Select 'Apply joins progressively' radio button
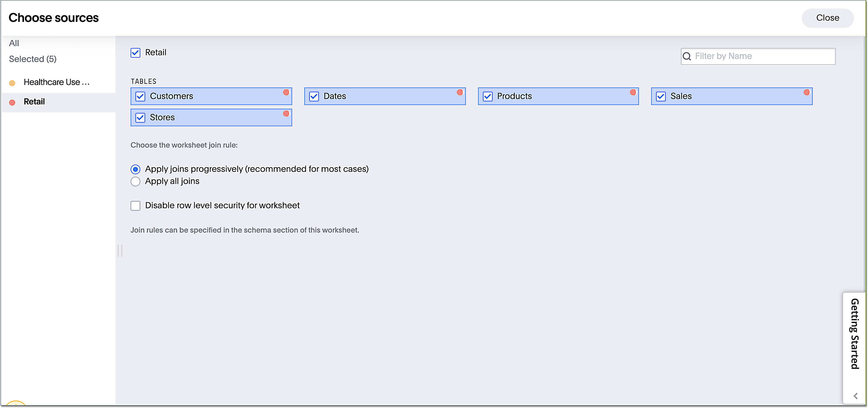Viewport: 868px width, 408px height. pyautogui.click(x=136, y=169)
